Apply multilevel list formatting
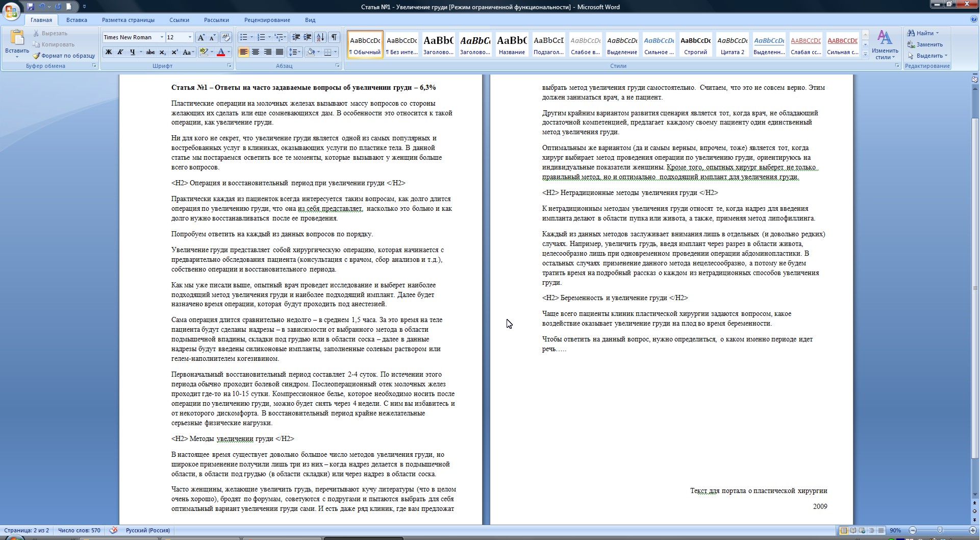980x540 pixels. [280, 37]
